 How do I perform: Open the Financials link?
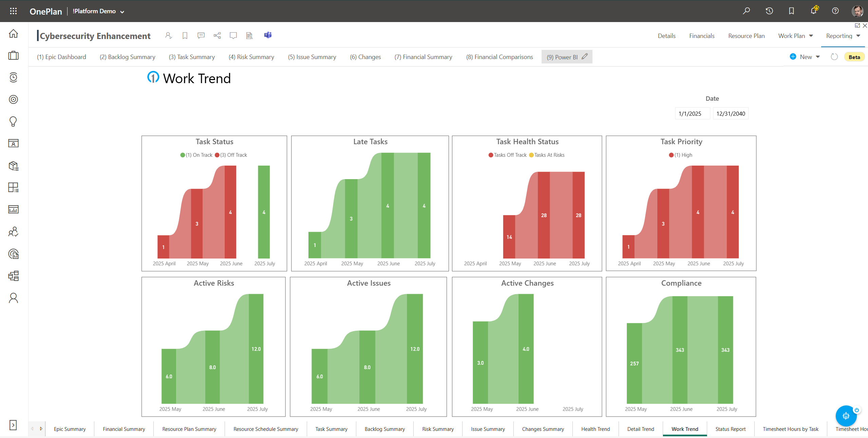tap(702, 36)
